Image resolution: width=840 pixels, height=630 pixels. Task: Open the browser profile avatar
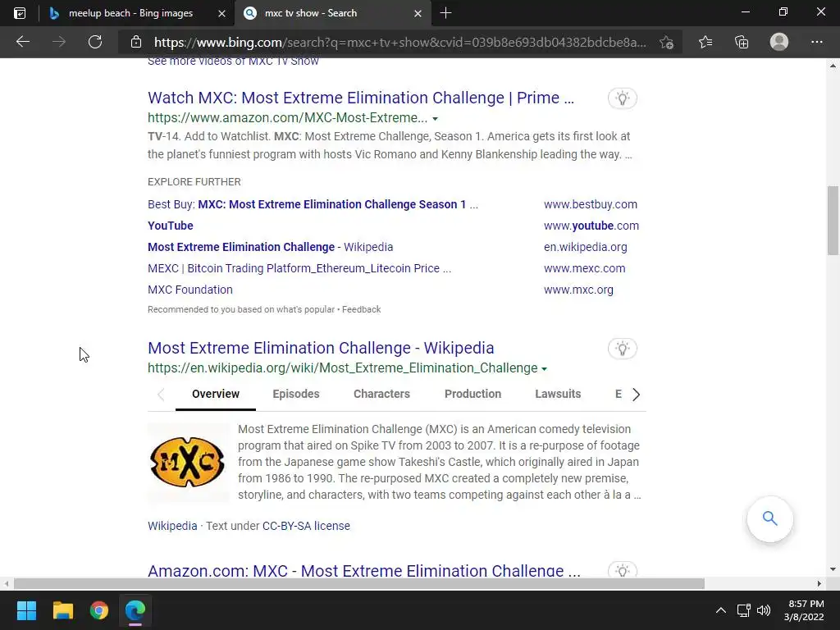tap(779, 42)
